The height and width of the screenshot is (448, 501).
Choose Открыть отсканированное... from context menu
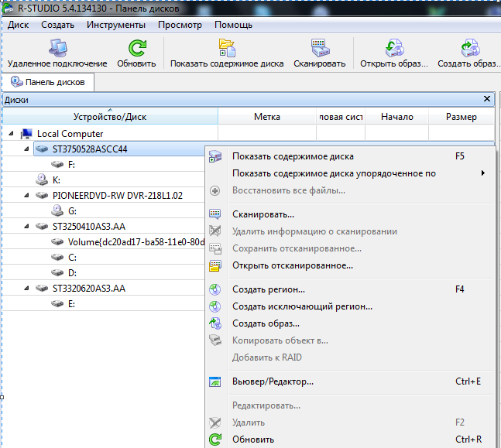349,265
